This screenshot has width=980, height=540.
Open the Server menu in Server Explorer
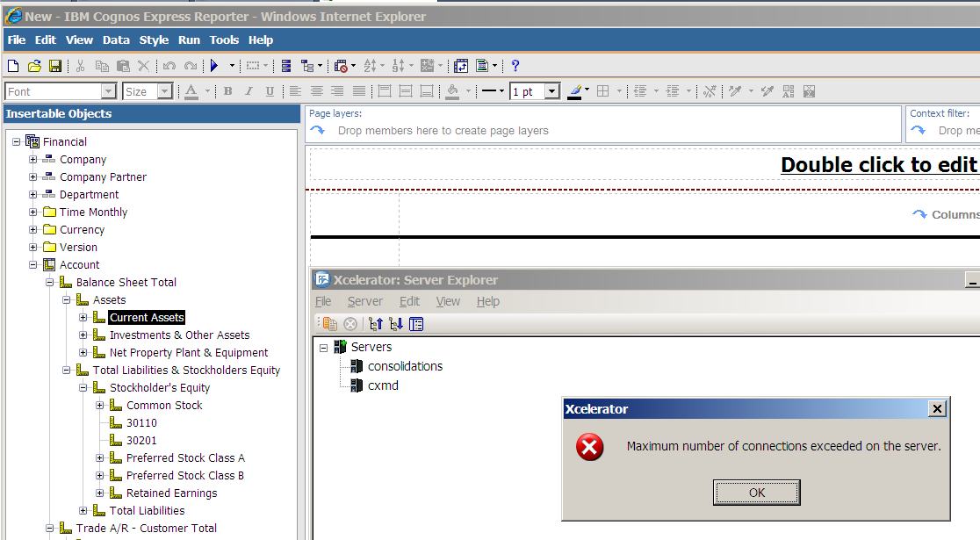tap(365, 301)
